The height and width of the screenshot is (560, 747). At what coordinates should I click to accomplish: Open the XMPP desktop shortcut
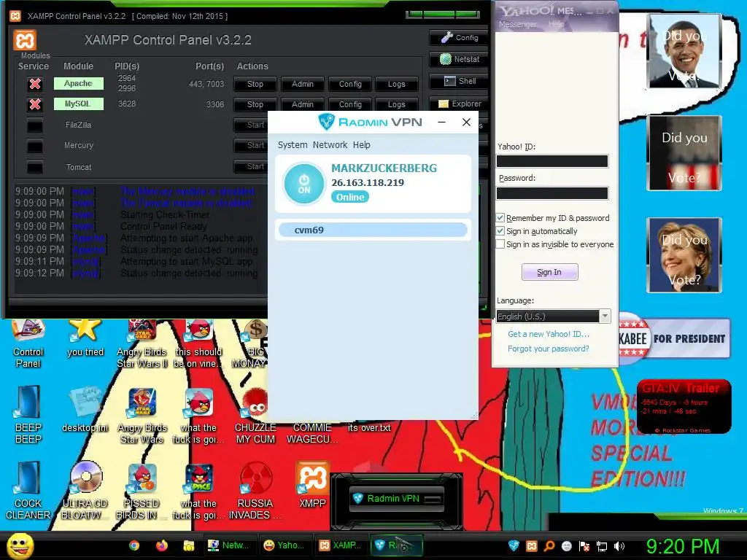click(x=312, y=485)
